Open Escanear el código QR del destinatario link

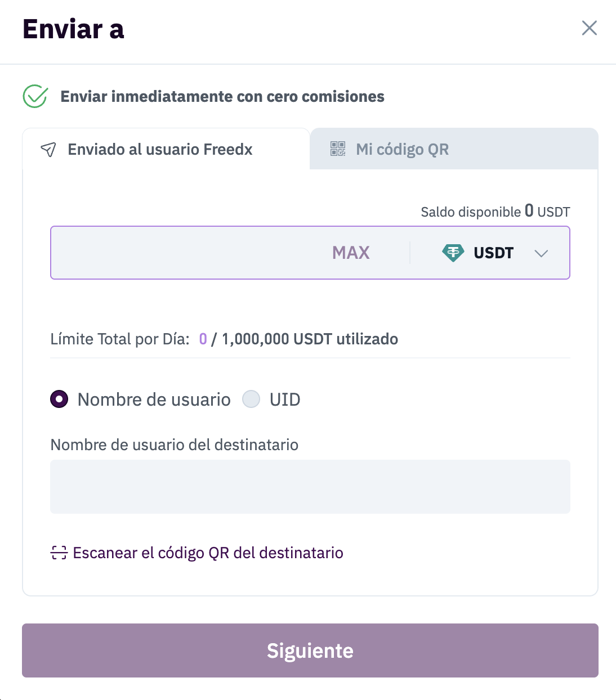tap(208, 553)
